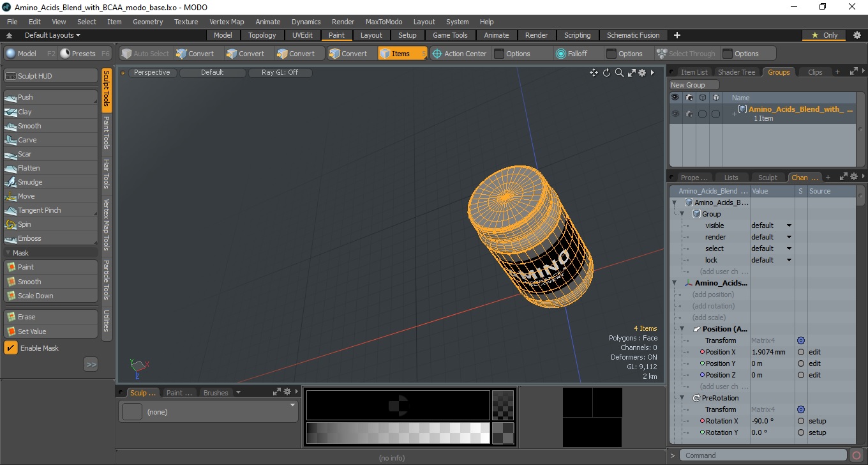Screen dimensions: 868x465
Task: Click the New Group button
Action: click(x=694, y=85)
